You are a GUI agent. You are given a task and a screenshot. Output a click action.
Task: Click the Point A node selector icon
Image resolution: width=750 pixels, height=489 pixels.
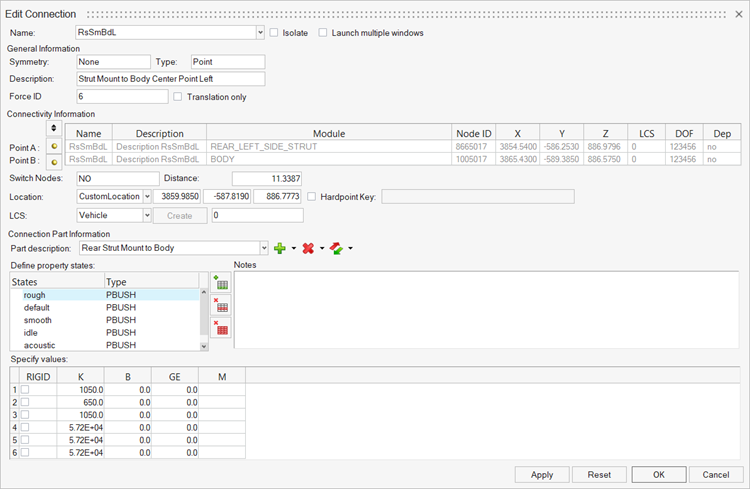(x=54, y=147)
